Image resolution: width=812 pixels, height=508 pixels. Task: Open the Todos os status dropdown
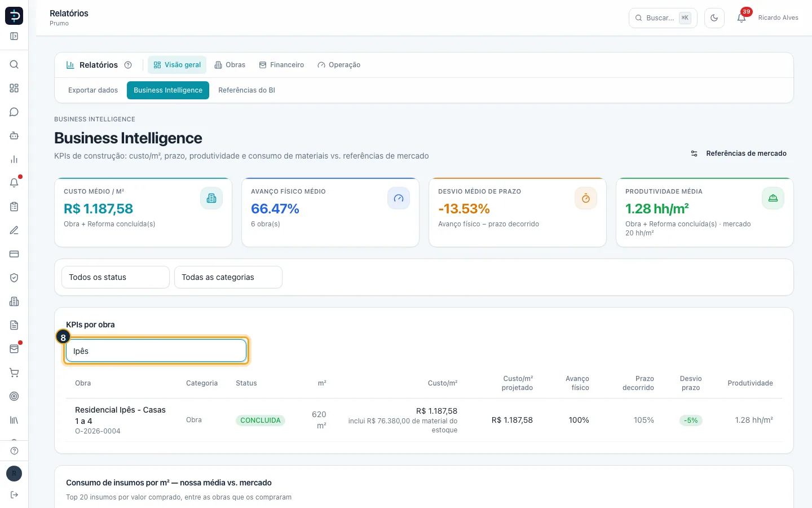point(116,277)
